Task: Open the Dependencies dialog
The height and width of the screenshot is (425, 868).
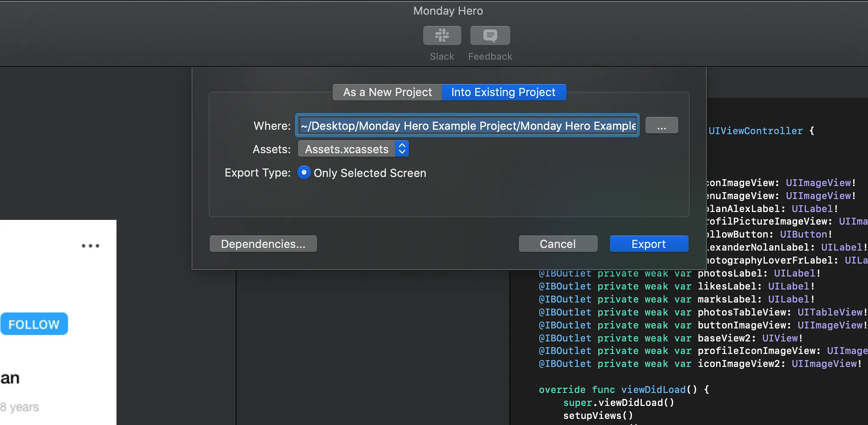Action: [263, 244]
